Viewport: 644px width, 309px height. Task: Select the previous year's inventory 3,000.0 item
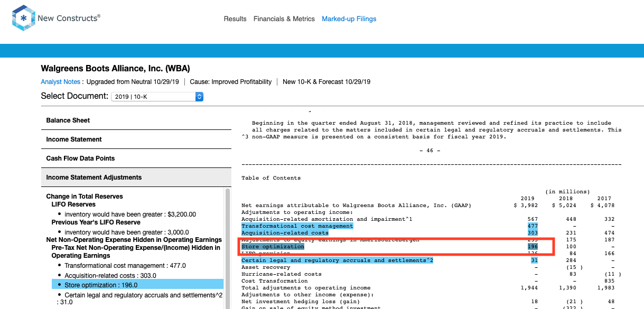point(127,232)
